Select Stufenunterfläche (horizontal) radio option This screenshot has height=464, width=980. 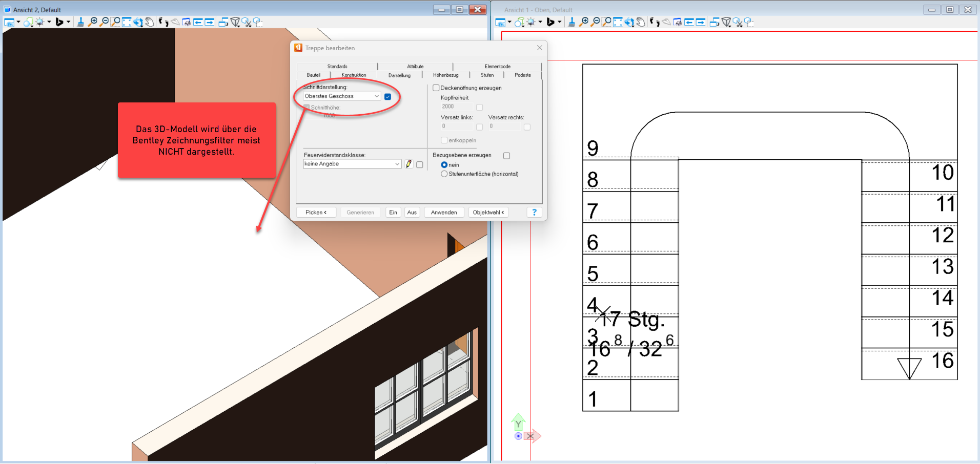click(x=444, y=174)
